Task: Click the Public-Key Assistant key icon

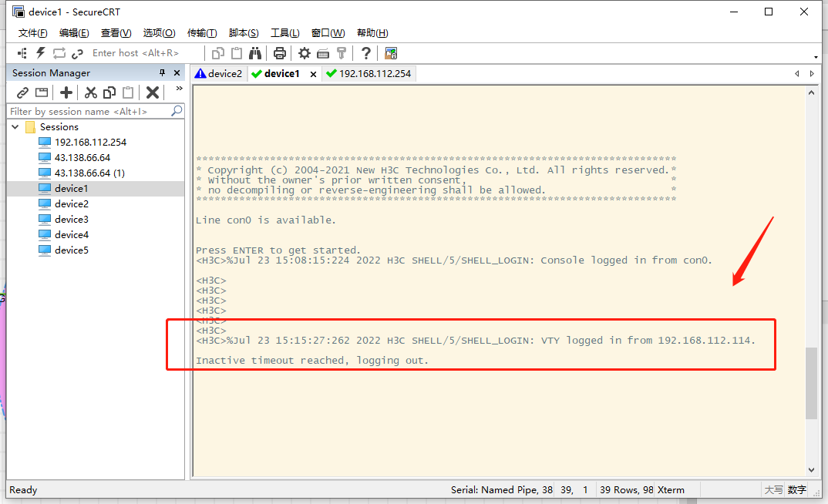Action: click(x=341, y=53)
